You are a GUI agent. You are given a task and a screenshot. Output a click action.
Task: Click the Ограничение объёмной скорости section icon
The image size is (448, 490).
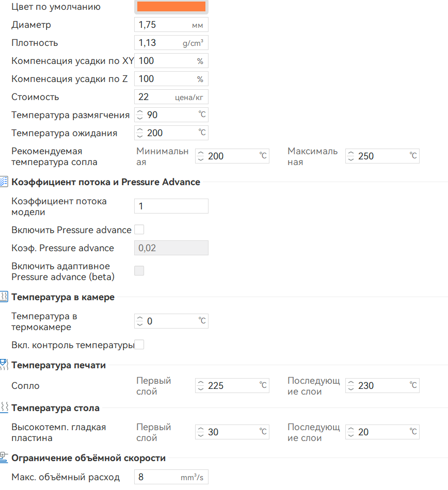pos(4,458)
